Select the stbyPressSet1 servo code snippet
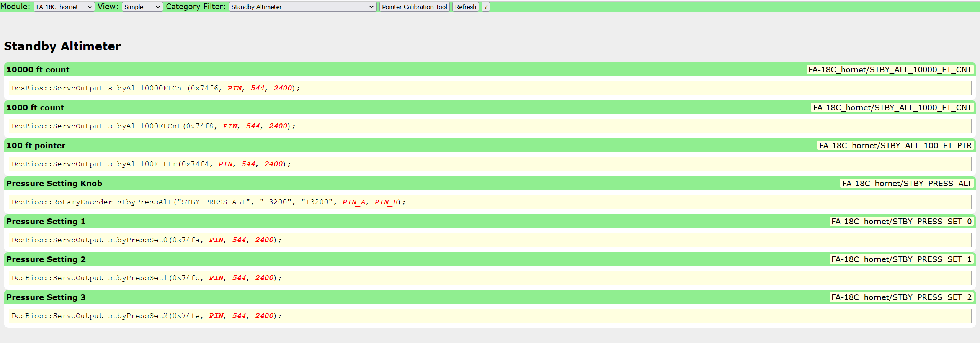The width and height of the screenshot is (980, 343). [490, 278]
